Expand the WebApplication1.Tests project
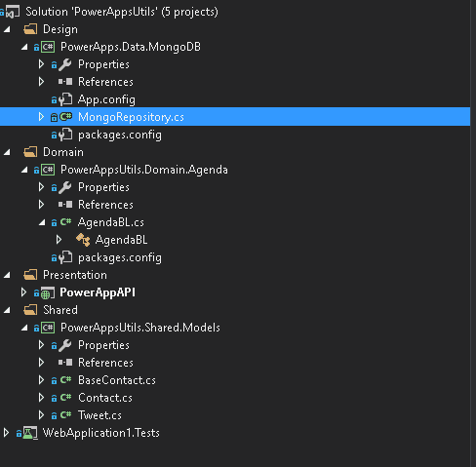The height and width of the screenshot is (467, 476). click(6, 433)
